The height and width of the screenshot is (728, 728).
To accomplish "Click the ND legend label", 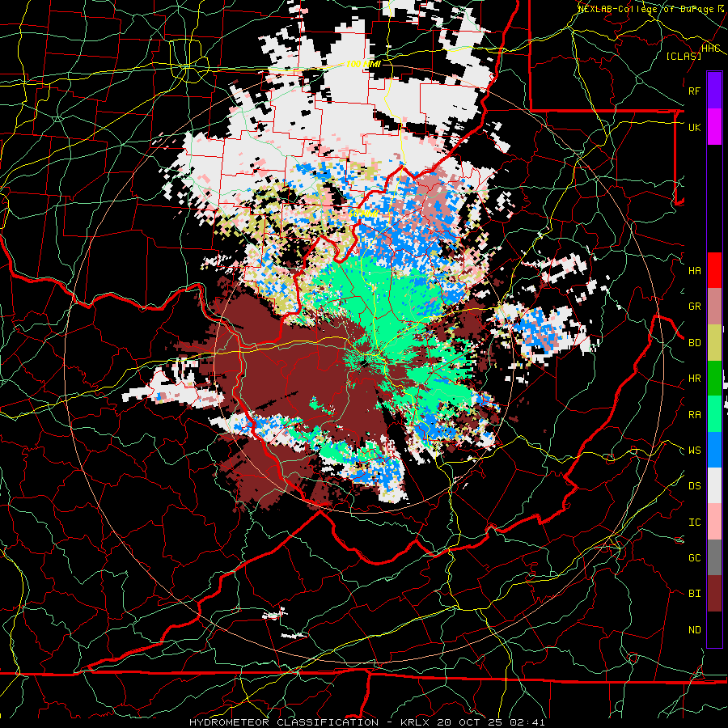I will [694, 629].
